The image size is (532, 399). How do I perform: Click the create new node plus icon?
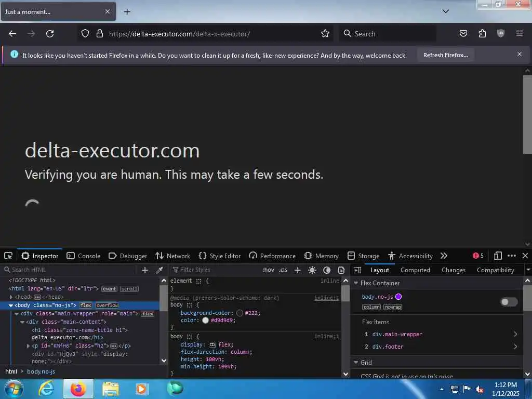(x=145, y=270)
